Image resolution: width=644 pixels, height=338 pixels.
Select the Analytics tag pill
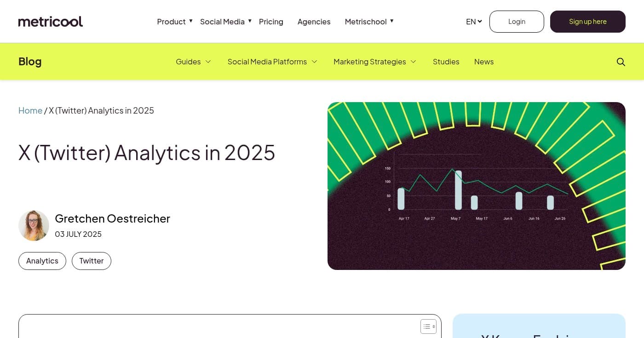(x=42, y=261)
